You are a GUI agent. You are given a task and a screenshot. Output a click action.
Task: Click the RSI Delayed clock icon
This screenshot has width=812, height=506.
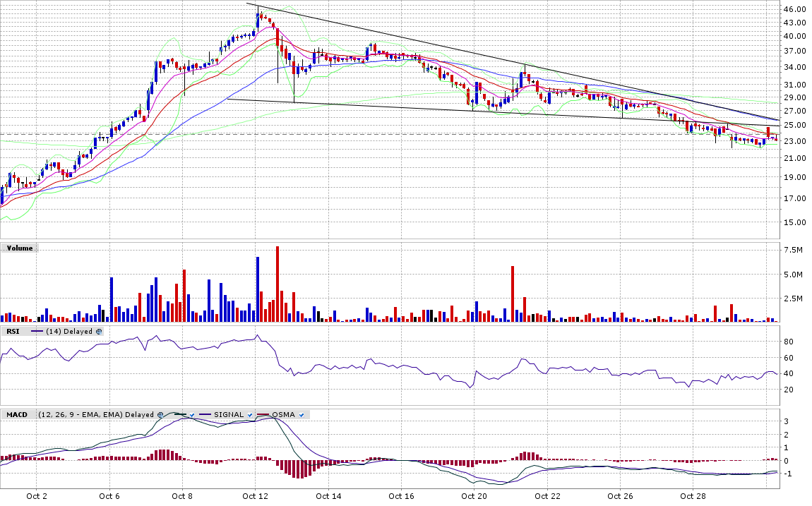click(x=99, y=331)
